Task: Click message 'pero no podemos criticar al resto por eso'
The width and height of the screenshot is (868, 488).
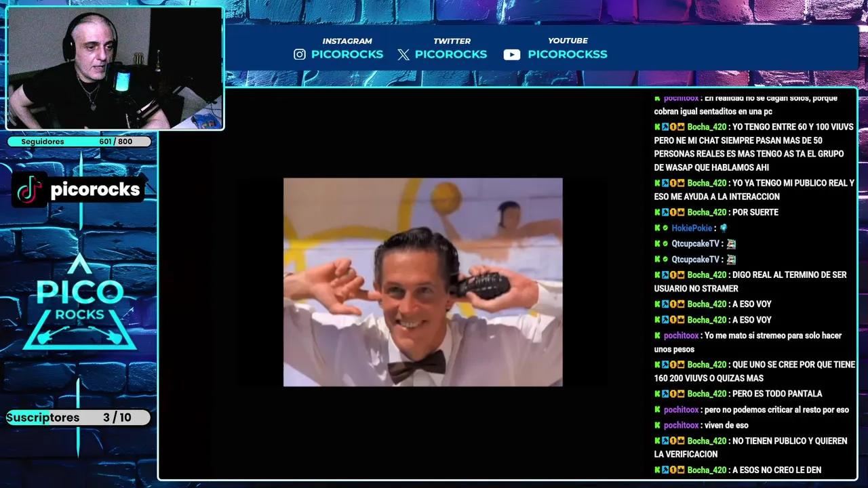Action: pyautogui.click(x=776, y=409)
